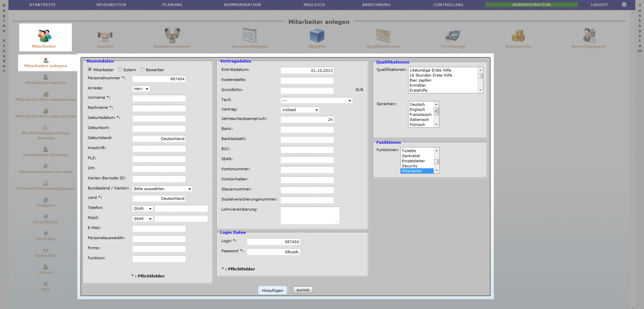Select Polnisch in the Sprachen list
644x309 pixels.
417,124
